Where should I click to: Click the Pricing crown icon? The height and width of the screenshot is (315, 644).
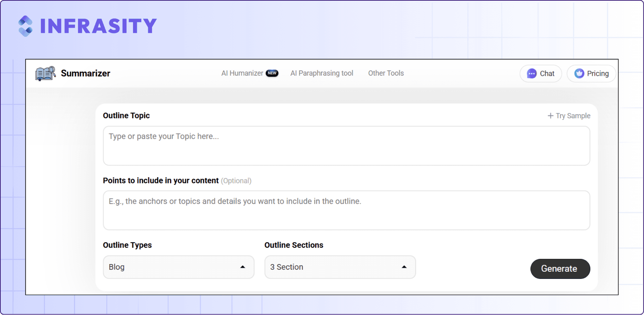tap(579, 74)
